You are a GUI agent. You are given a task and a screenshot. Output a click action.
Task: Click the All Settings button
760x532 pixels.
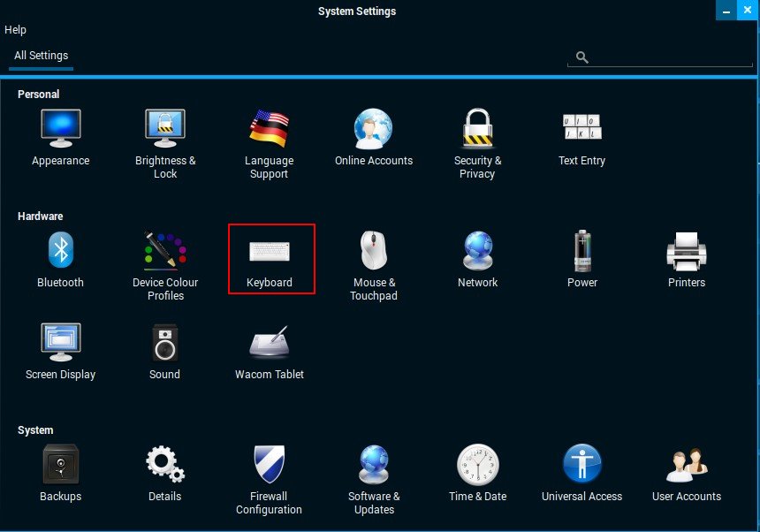pyautogui.click(x=42, y=56)
